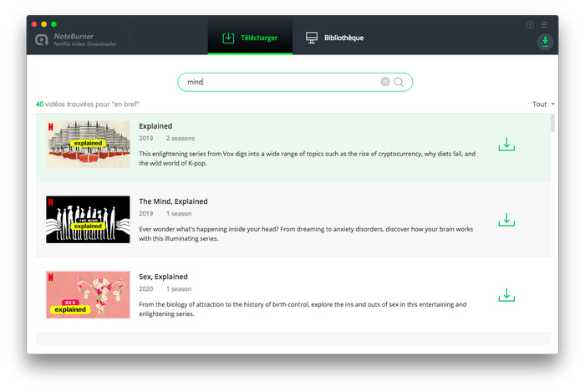The height and width of the screenshot is (392, 585).
Task: Click the red macOS close window button
Action: coord(34,24)
